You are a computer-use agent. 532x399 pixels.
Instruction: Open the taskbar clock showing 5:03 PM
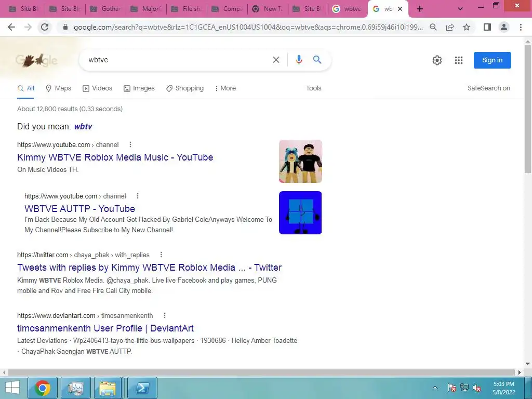(504, 388)
